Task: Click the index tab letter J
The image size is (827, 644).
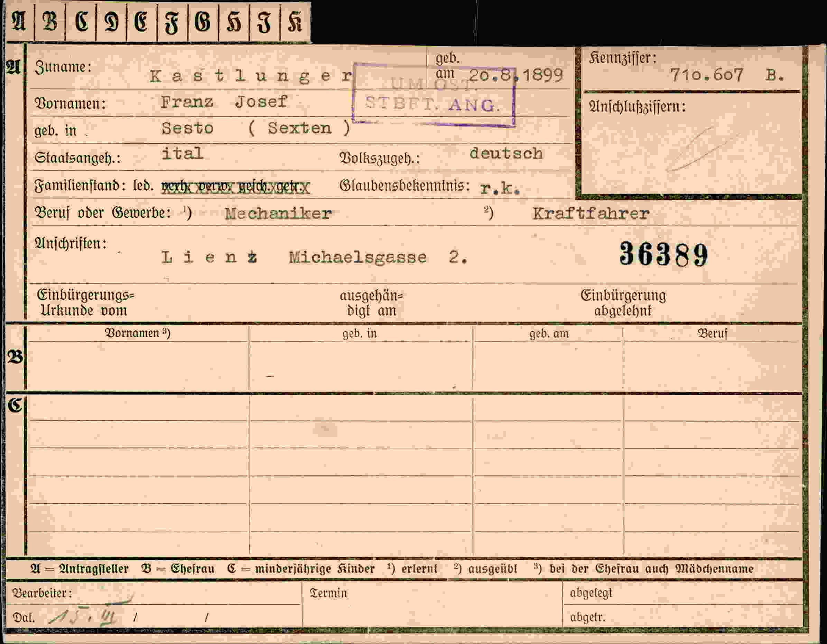Action: [x=264, y=23]
